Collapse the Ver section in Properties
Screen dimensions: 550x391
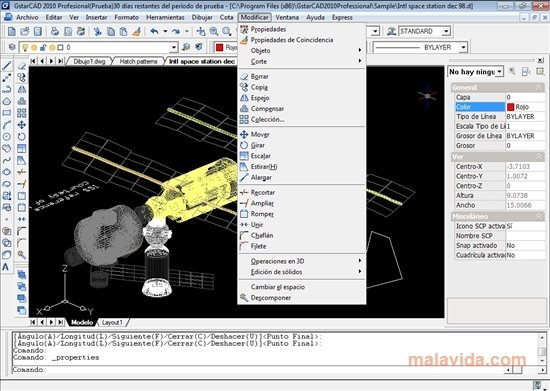click(539, 157)
